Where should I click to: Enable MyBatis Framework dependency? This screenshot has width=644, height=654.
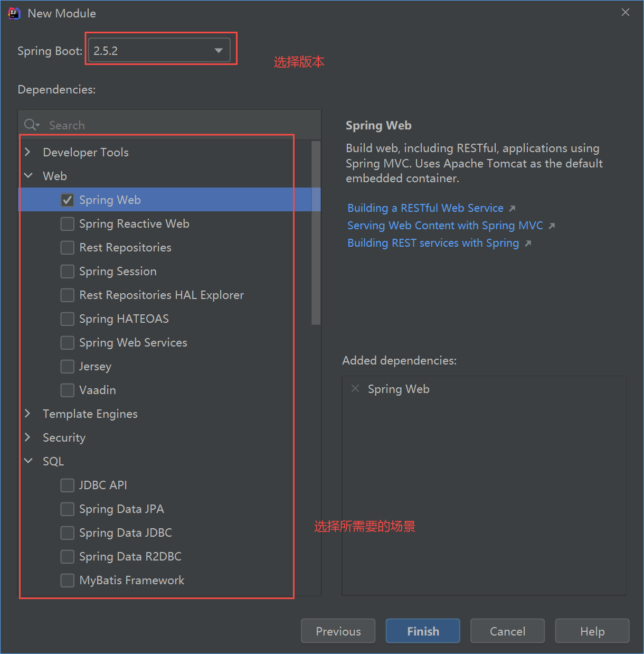coord(67,580)
